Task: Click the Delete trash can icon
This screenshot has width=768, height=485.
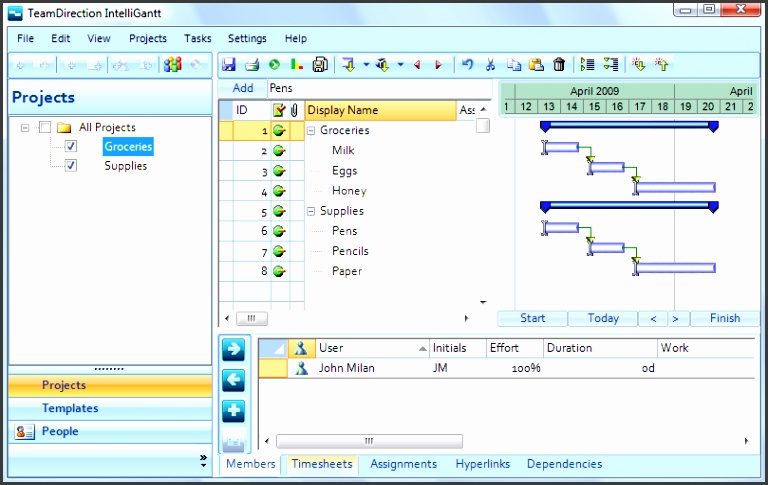Action: click(559, 65)
